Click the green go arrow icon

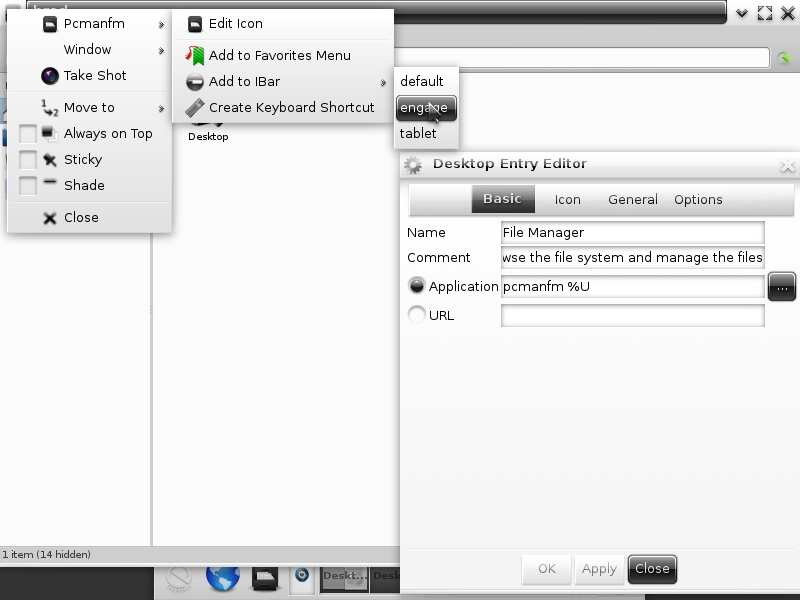pos(785,58)
